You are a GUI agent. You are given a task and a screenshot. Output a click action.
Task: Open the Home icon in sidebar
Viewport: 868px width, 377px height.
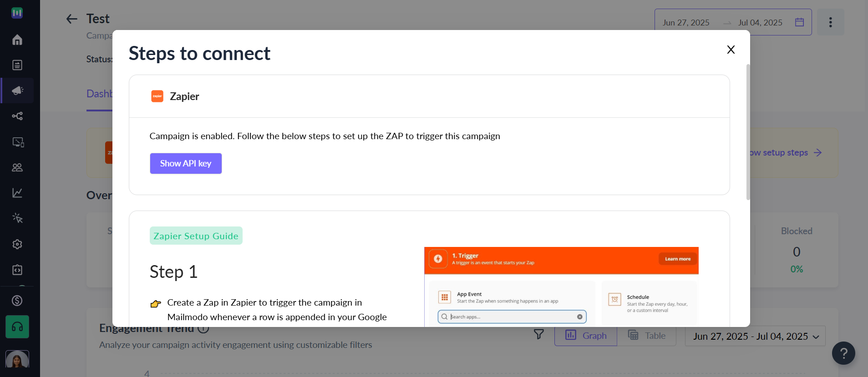[17, 40]
